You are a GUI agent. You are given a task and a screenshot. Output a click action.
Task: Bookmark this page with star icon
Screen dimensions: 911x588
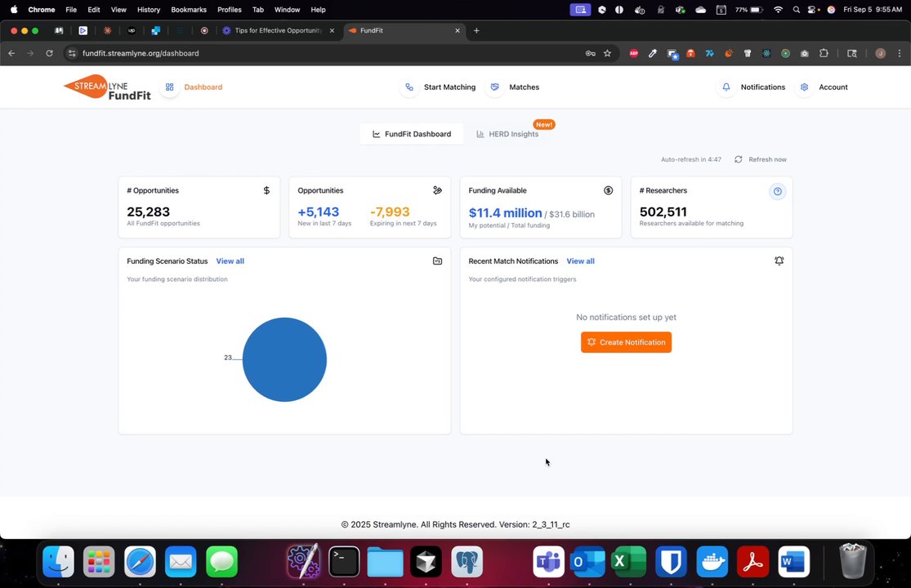pyautogui.click(x=608, y=53)
